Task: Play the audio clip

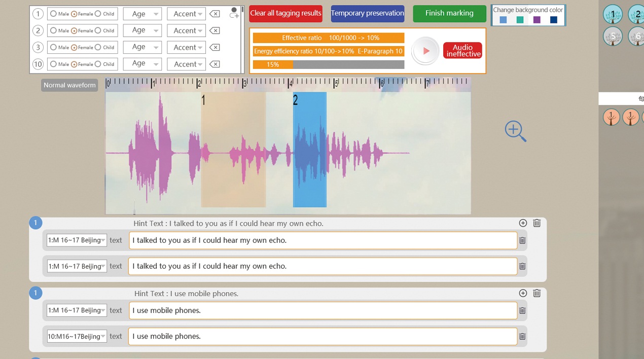Action: click(x=425, y=51)
